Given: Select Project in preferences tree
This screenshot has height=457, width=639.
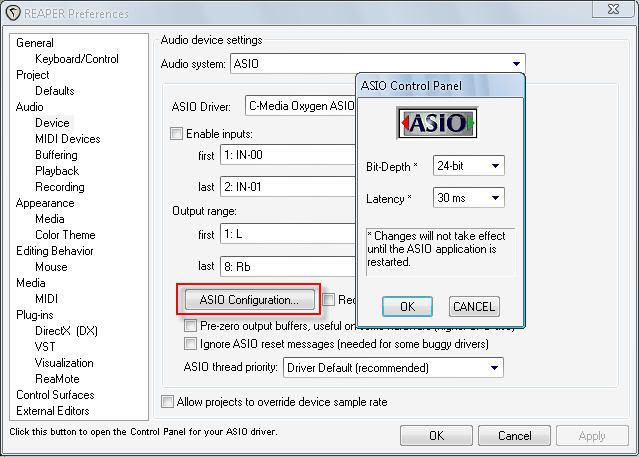Looking at the screenshot, I should pyautogui.click(x=33, y=75).
